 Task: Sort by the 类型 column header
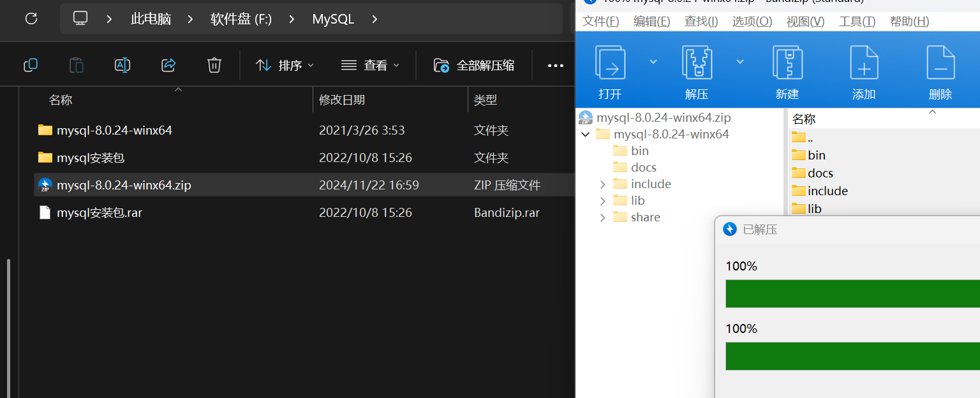pyautogui.click(x=486, y=100)
